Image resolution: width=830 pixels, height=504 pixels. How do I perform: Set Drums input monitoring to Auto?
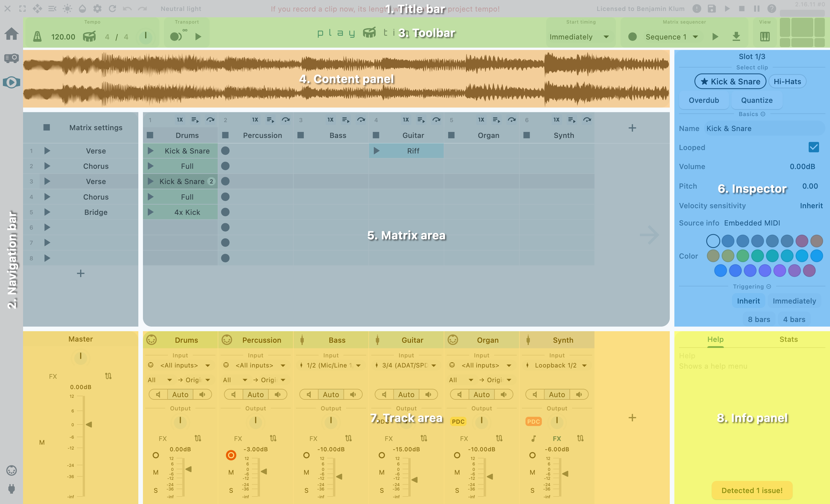point(180,395)
